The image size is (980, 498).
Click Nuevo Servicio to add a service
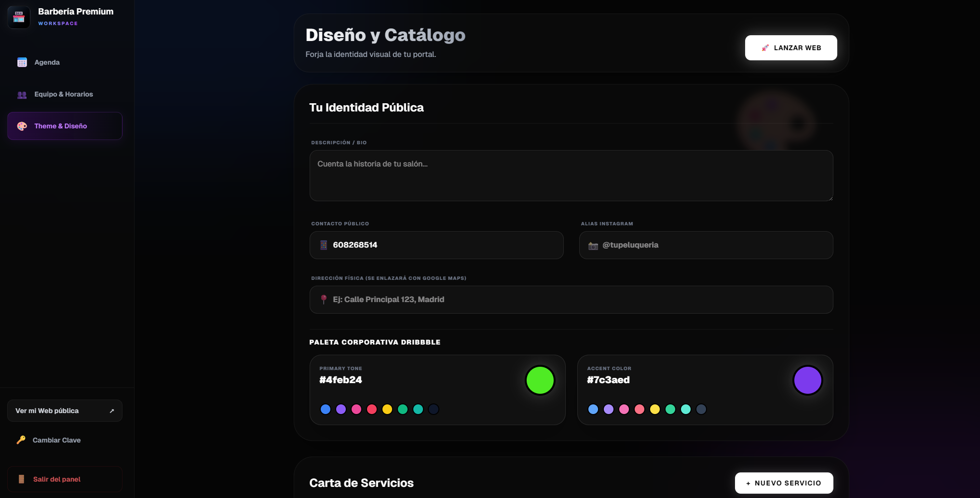point(784,483)
